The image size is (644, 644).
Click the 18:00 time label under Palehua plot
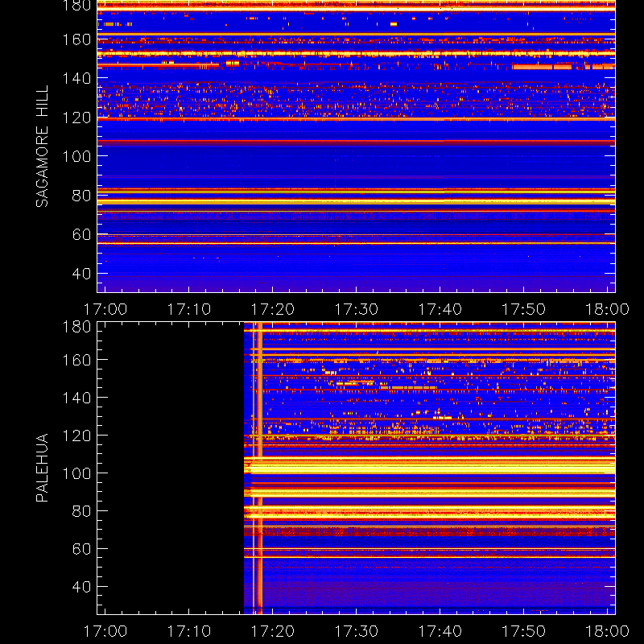tap(607, 631)
